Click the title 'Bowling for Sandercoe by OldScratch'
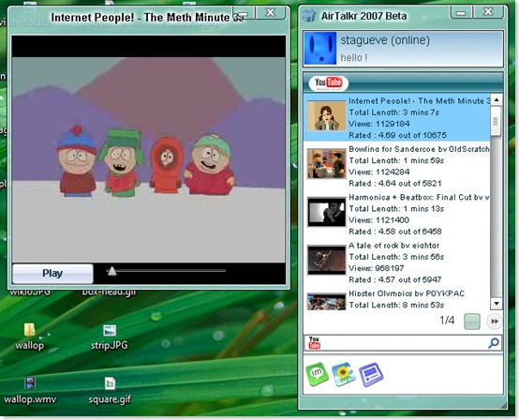Viewport: 519px width, 420px height. click(419, 149)
